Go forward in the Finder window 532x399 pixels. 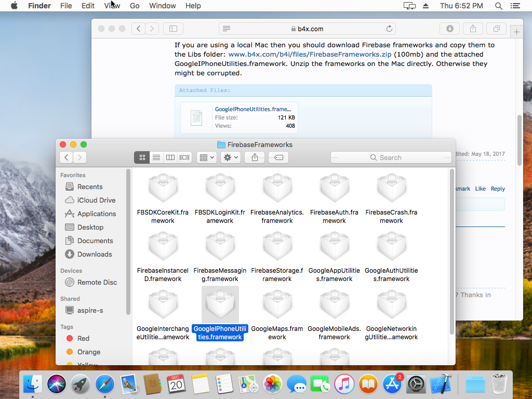pyautogui.click(x=79, y=157)
